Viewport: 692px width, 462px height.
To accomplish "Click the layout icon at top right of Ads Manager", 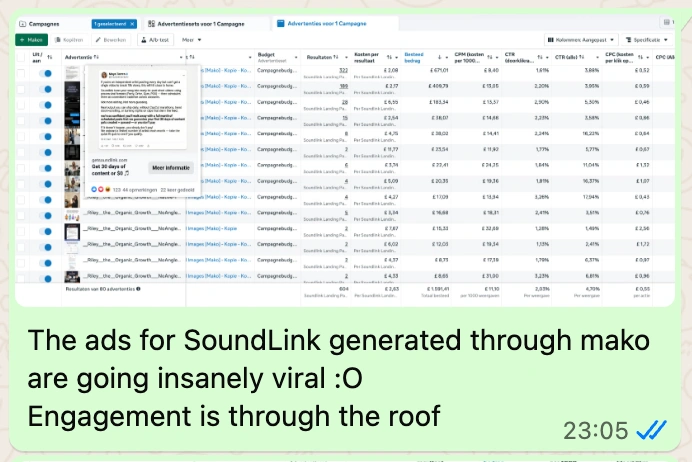I will [666, 22].
